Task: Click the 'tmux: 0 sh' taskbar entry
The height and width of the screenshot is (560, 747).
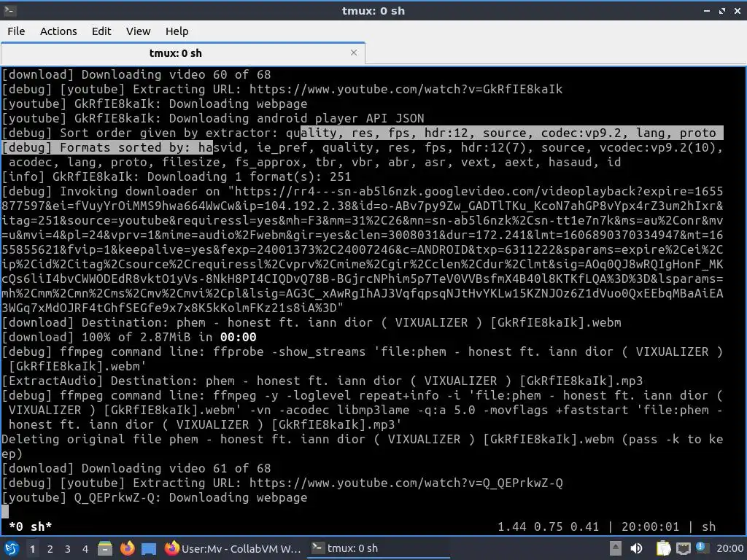Action: pyautogui.click(x=379, y=548)
